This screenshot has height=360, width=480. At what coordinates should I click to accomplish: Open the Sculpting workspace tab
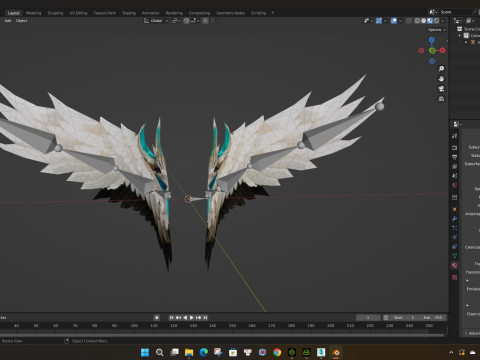pos(55,13)
